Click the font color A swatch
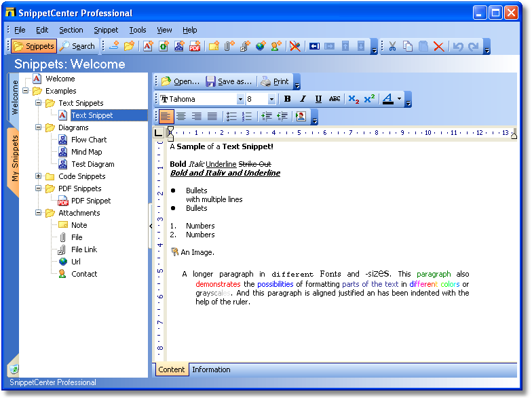 388,99
